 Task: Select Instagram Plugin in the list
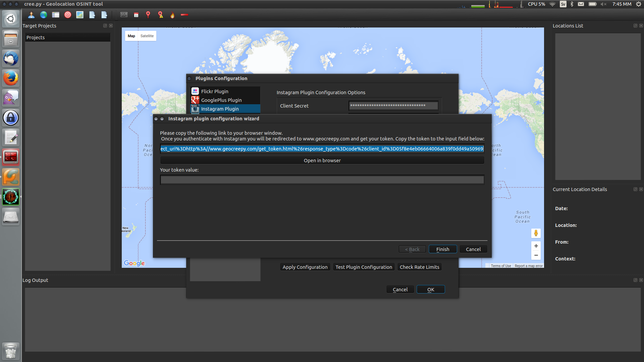click(x=225, y=109)
